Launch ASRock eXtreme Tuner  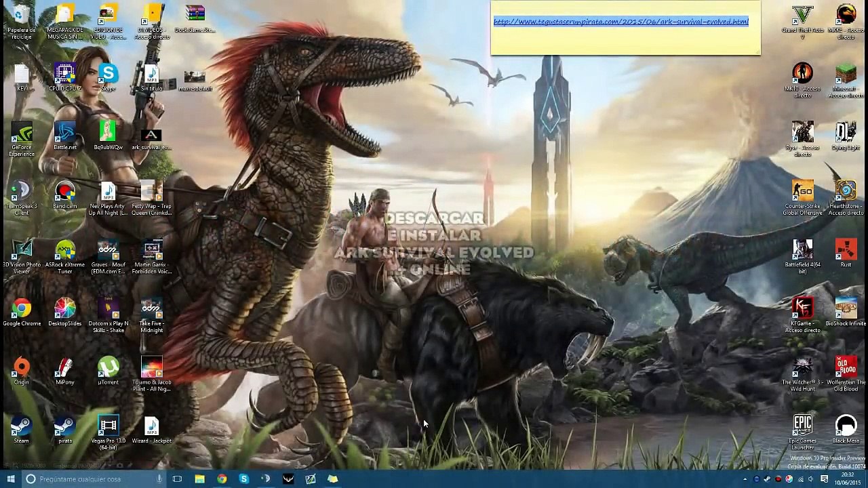coord(65,258)
